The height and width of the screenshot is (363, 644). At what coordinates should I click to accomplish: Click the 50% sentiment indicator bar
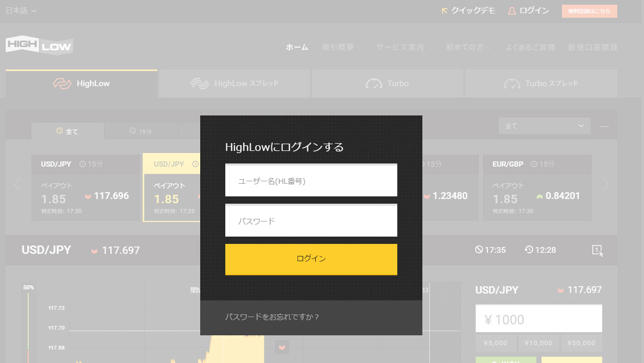pyautogui.click(x=28, y=324)
